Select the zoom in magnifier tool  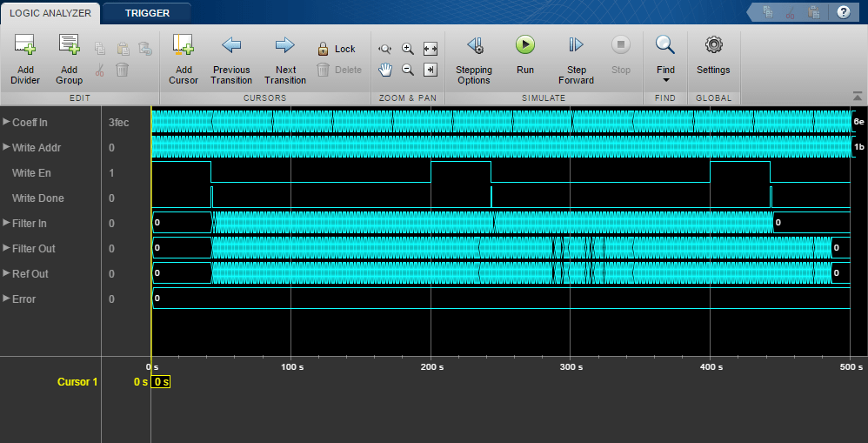click(408, 50)
